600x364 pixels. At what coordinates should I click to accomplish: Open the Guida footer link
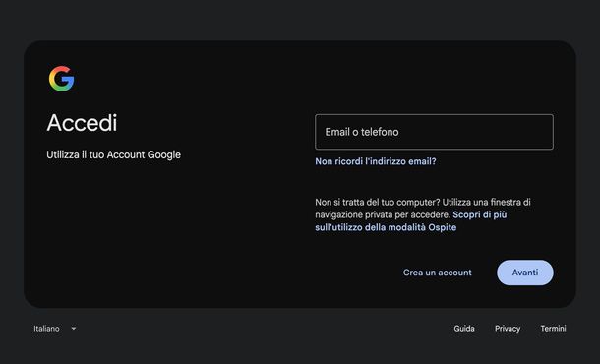(464, 329)
